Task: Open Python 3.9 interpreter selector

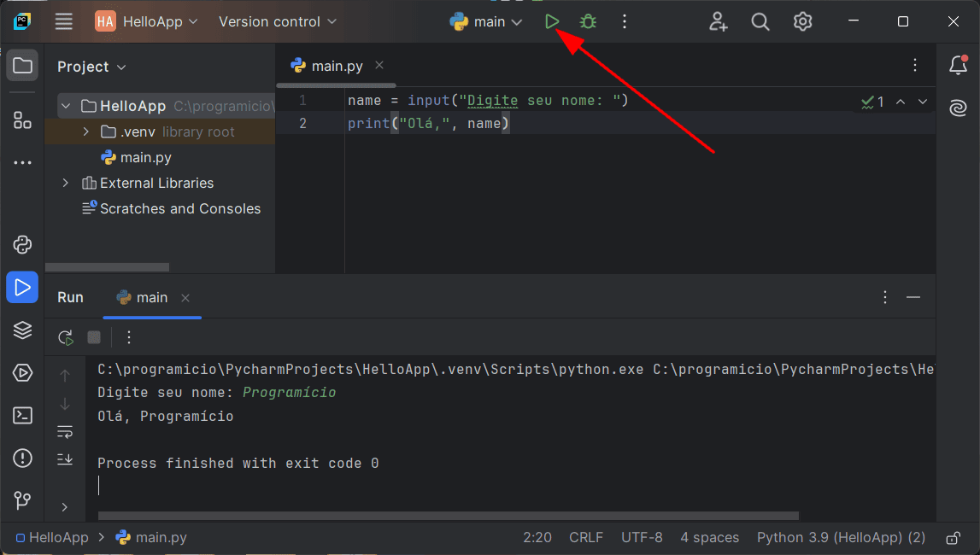Action: click(841, 538)
